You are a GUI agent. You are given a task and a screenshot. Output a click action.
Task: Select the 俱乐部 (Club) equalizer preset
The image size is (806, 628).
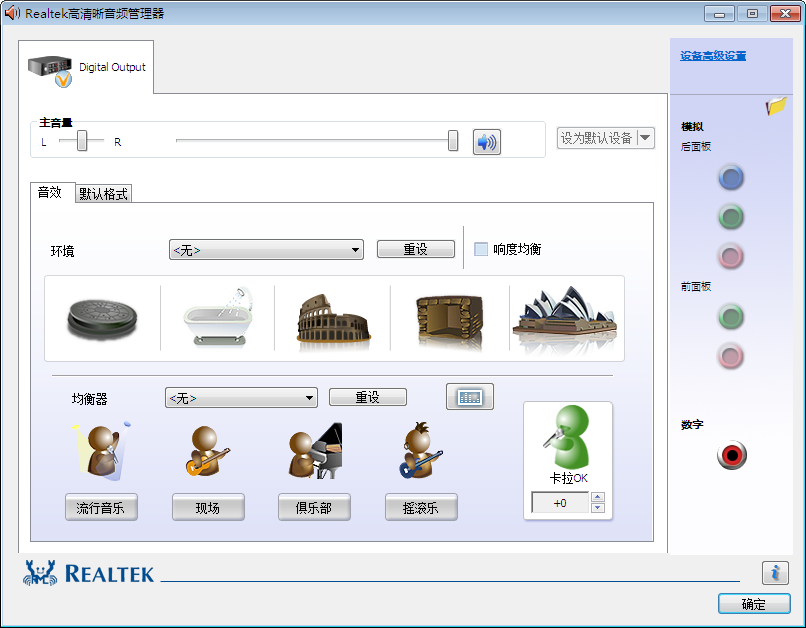coord(314,507)
